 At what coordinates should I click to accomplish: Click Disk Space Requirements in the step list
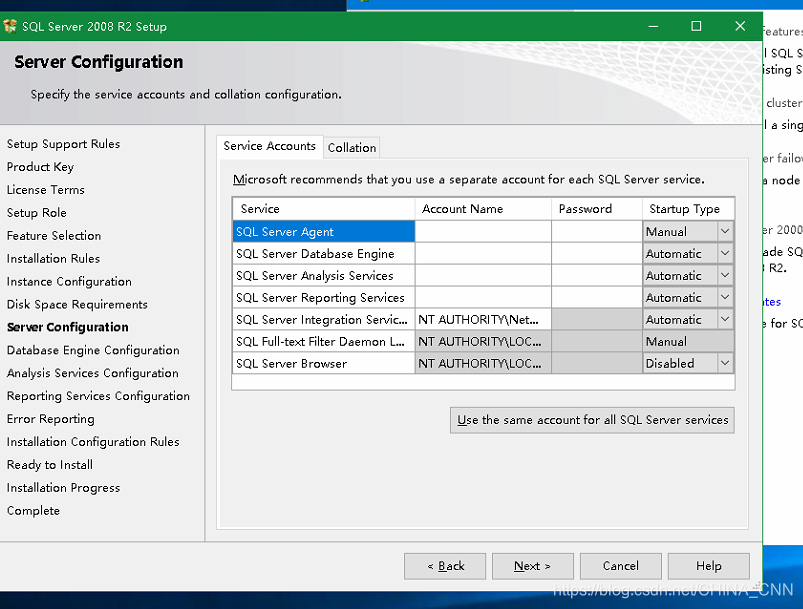[77, 305]
